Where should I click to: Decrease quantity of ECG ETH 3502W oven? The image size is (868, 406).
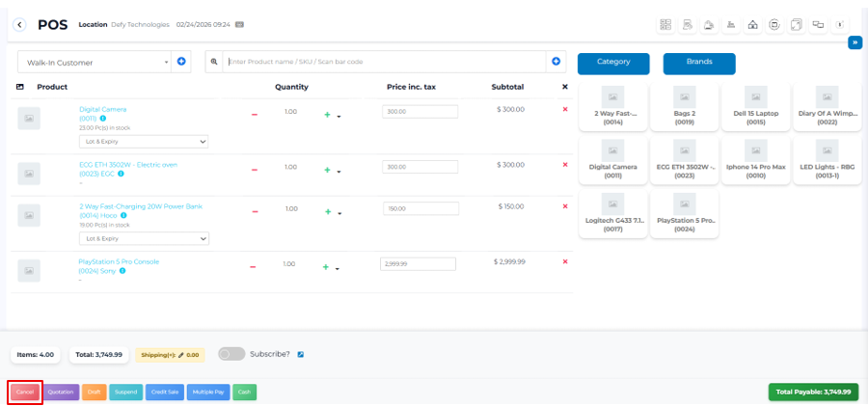point(255,170)
